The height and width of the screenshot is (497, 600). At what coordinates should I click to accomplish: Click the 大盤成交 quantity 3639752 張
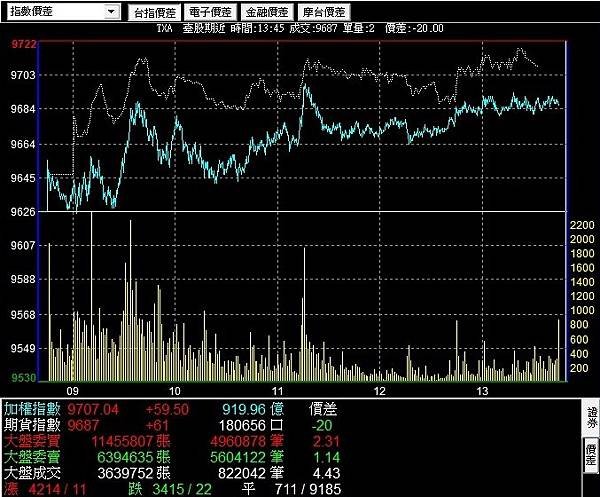pos(134,473)
